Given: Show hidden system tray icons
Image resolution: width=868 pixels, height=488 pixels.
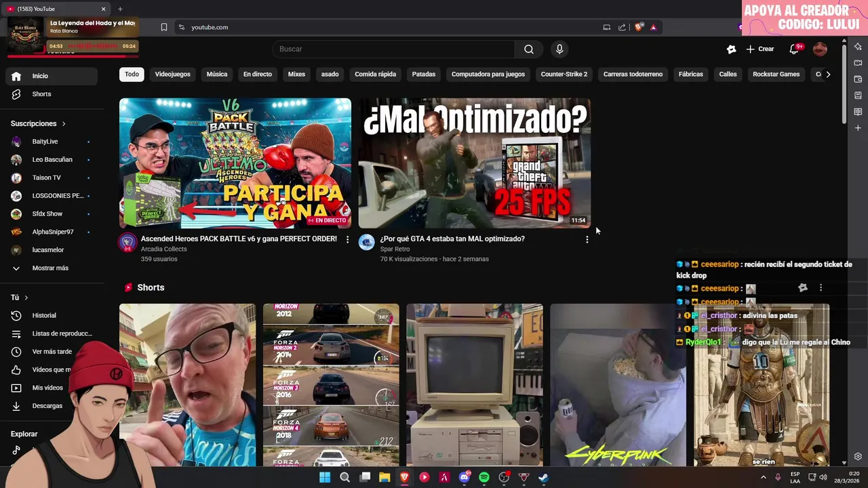Looking at the screenshot, I should point(763,477).
